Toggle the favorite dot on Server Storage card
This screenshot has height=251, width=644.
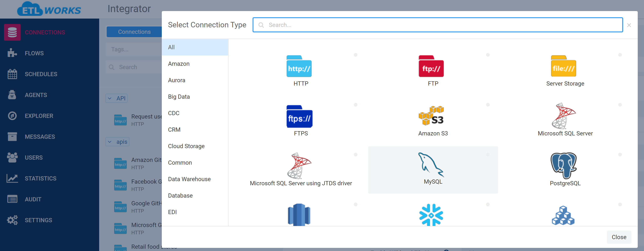(620, 55)
